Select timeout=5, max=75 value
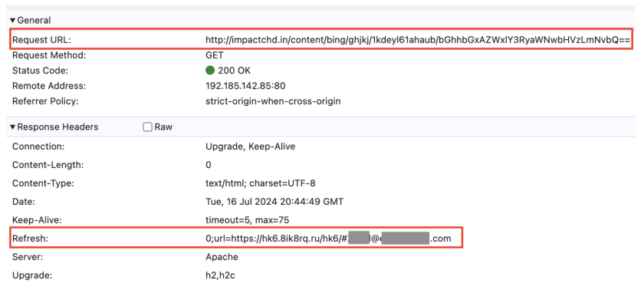The image size is (644, 290). click(x=247, y=220)
